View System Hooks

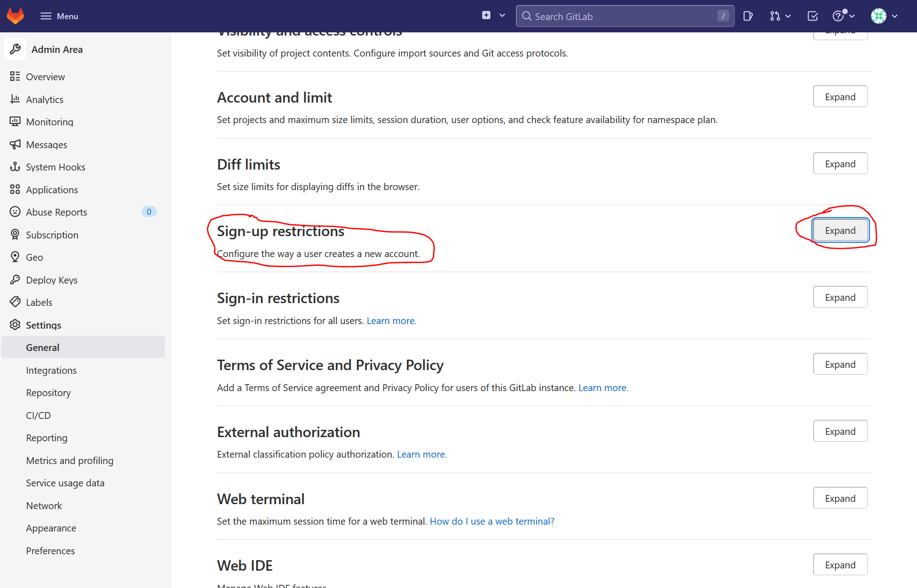(x=56, y=167)
